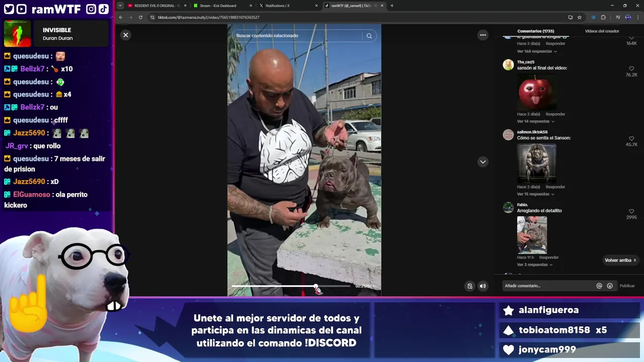Click the INVISIBLE album cover art
Screen dimensions: 644x362
coord(17,34)
